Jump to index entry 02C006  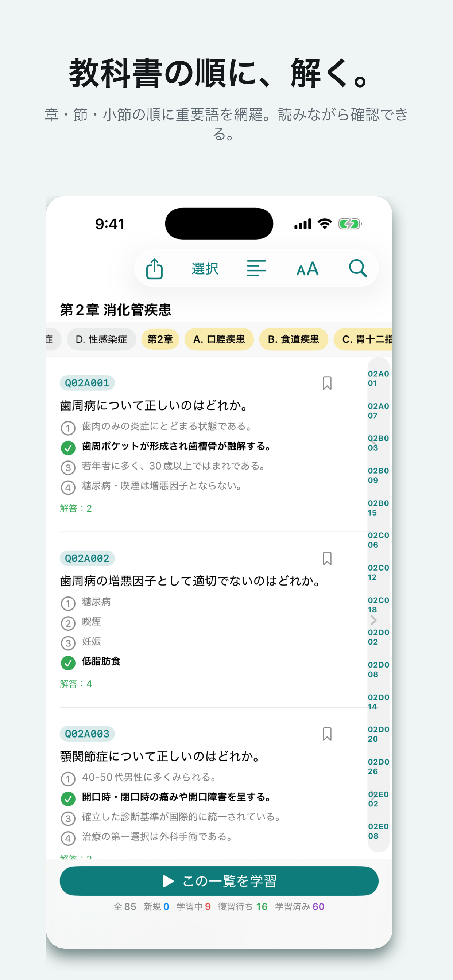[x=378, y=540]
